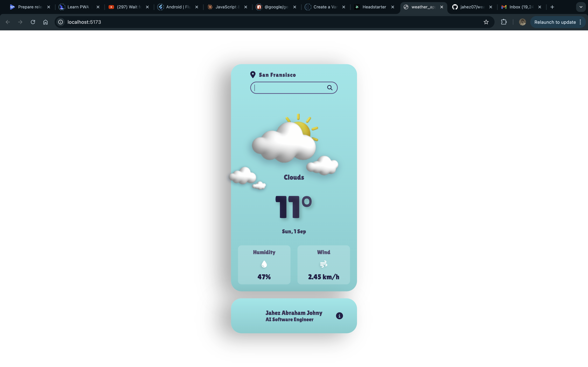This screenshot has width=588, height=367.
Task: Open the info icon on author card
Action: 339,316
